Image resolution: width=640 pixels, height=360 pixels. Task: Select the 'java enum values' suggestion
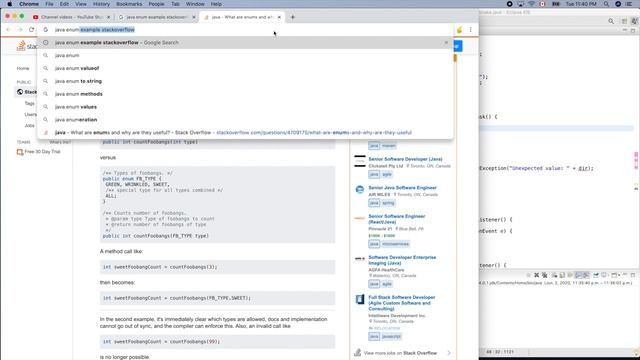point(245,107)
